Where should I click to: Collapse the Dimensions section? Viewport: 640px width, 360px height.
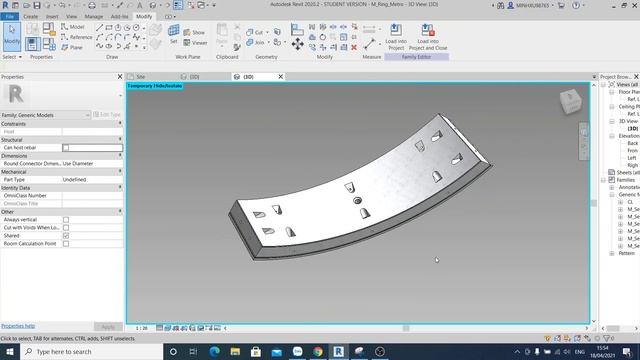[x=120, y=156]
